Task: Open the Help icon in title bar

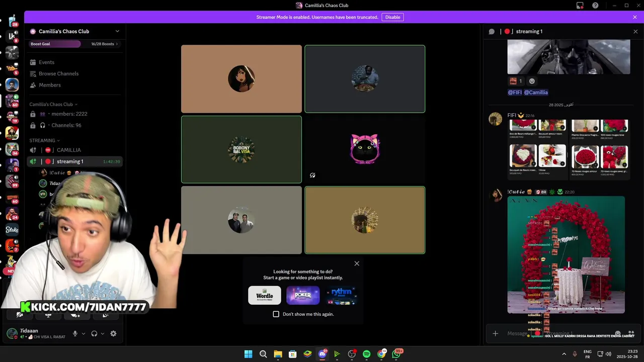Action: pos(595,6)
